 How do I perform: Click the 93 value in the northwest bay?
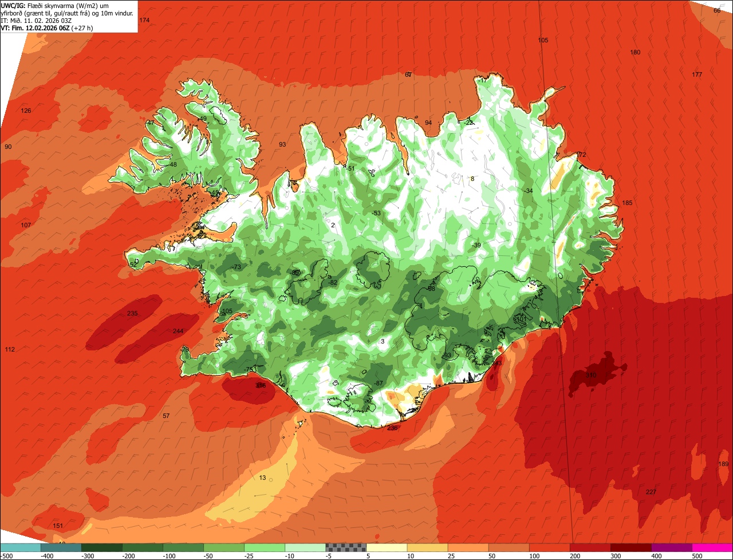pos(282,144)
